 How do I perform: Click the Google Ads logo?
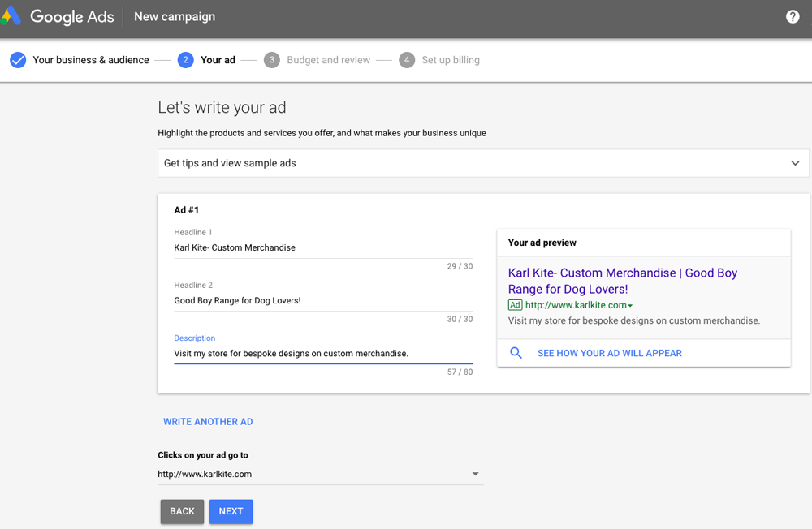pyautogui.click(x=59, y=16)
